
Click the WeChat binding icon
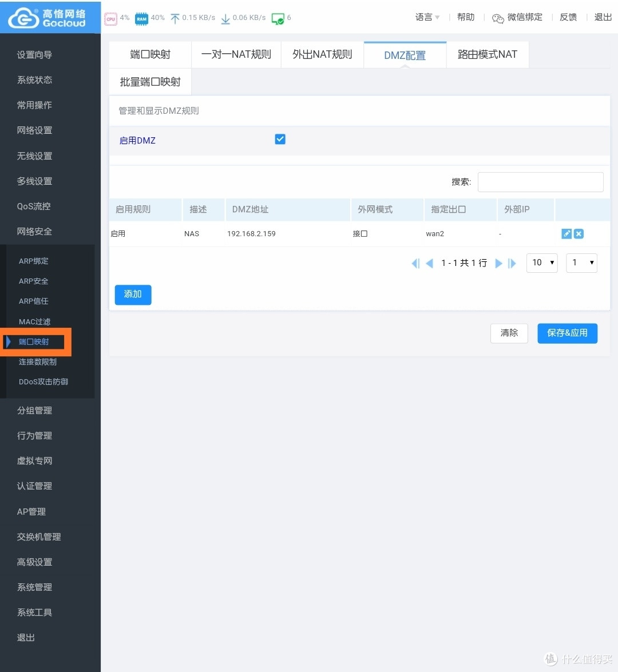[497, 18]
